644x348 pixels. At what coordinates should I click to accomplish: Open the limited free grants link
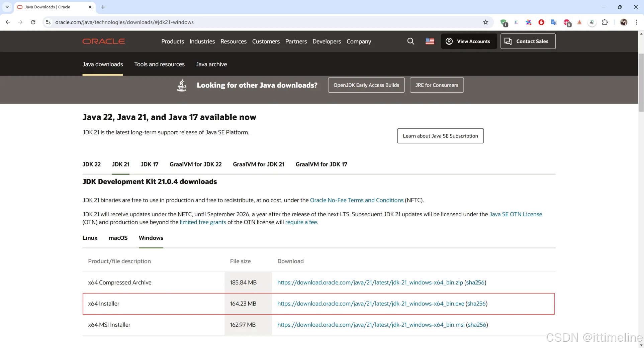click(x=203, y=222)
